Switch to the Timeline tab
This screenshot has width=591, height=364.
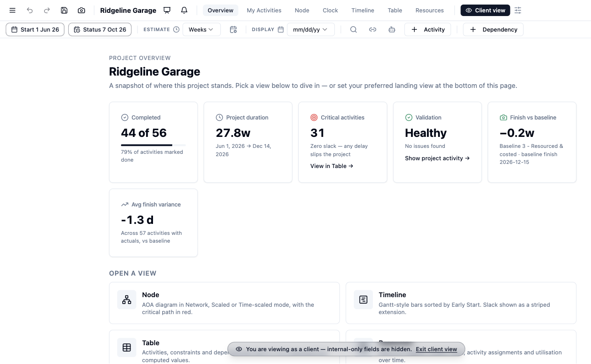[363, 10]
